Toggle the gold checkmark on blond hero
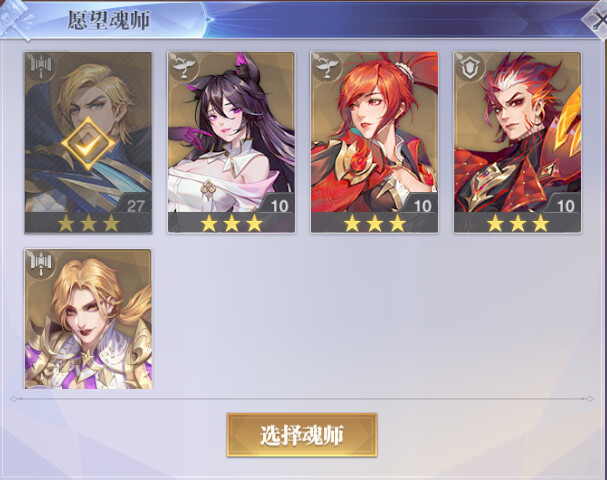607x480 pixels. pos(88,144)
